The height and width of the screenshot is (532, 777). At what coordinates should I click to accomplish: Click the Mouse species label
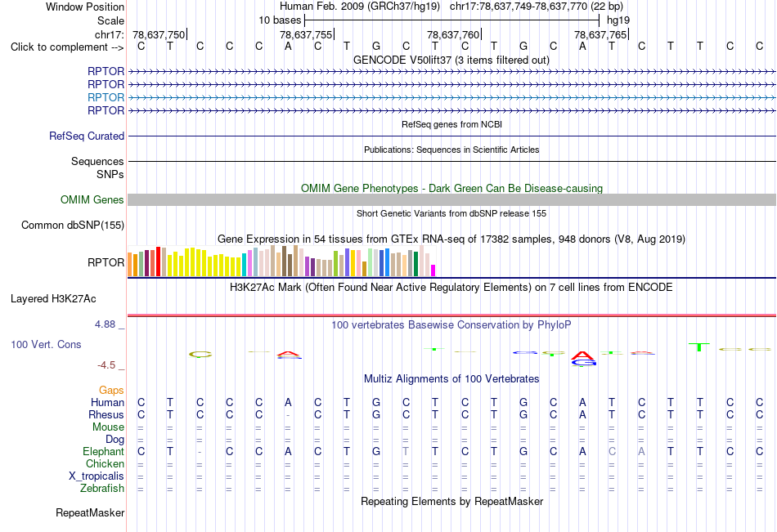(x=108, y=427)
